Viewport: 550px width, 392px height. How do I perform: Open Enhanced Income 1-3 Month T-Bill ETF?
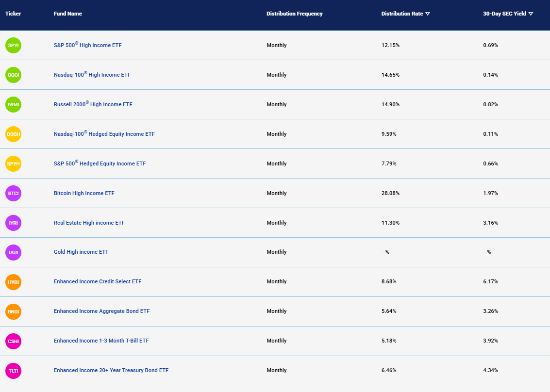[101, 341]
